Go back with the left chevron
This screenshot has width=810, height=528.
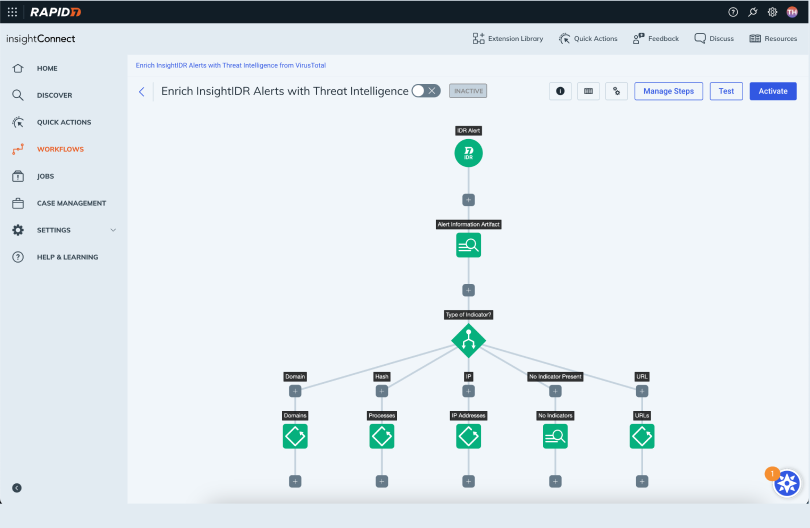(x=142, y=91)
